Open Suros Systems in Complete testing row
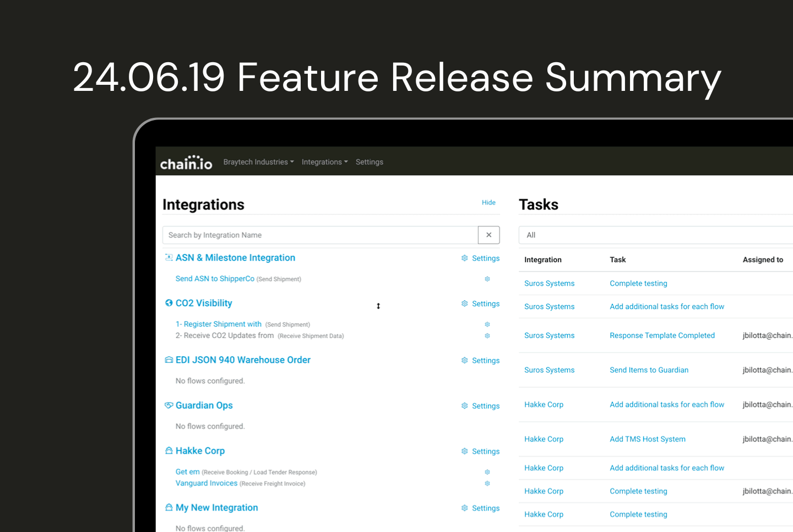Screen dimensions: 793x532 tap(549, 284)
